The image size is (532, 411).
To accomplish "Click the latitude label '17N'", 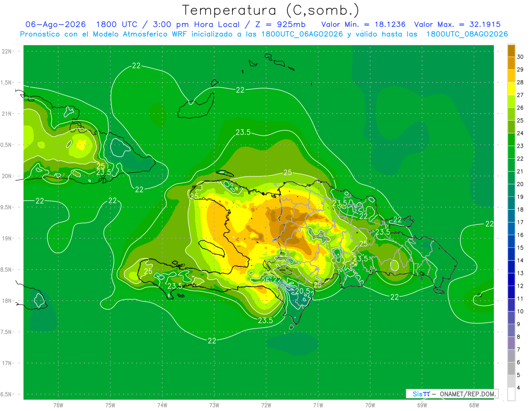I will (x=7, y=363).
